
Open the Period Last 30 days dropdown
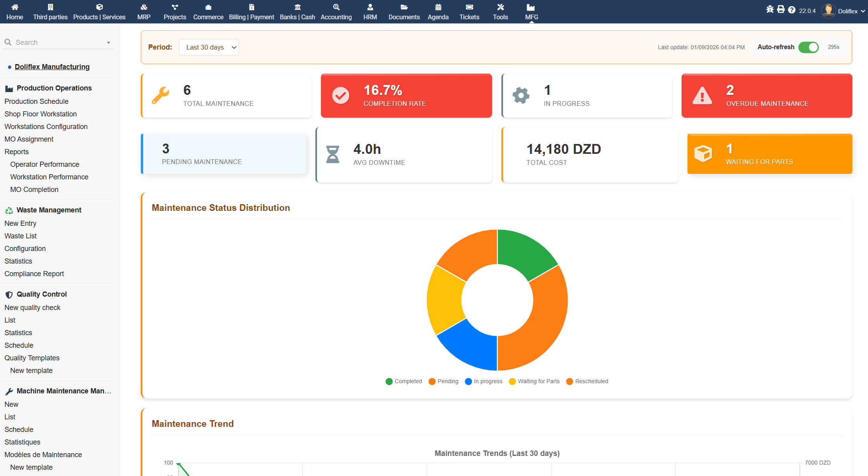click(x=209, y=47)
